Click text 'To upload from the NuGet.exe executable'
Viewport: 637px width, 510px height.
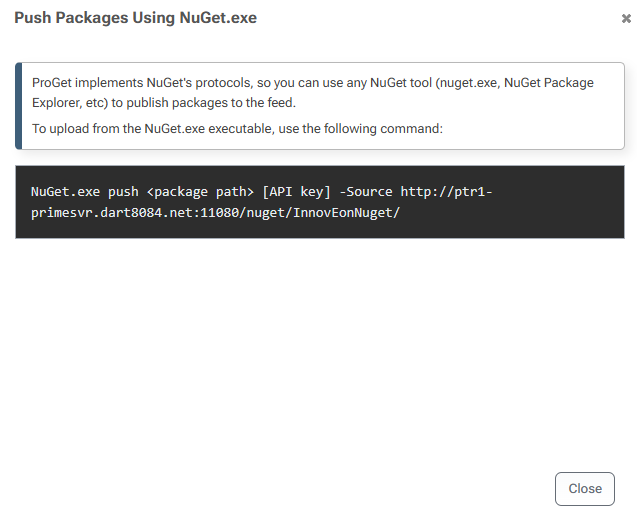coord(153,129)
